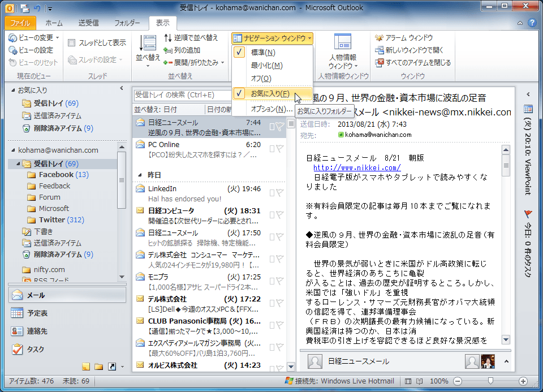This screenshot has width=543, height=392.
Task: Open the 展開/折りたたみ dropdown
Action: click(x=194, y=63)
